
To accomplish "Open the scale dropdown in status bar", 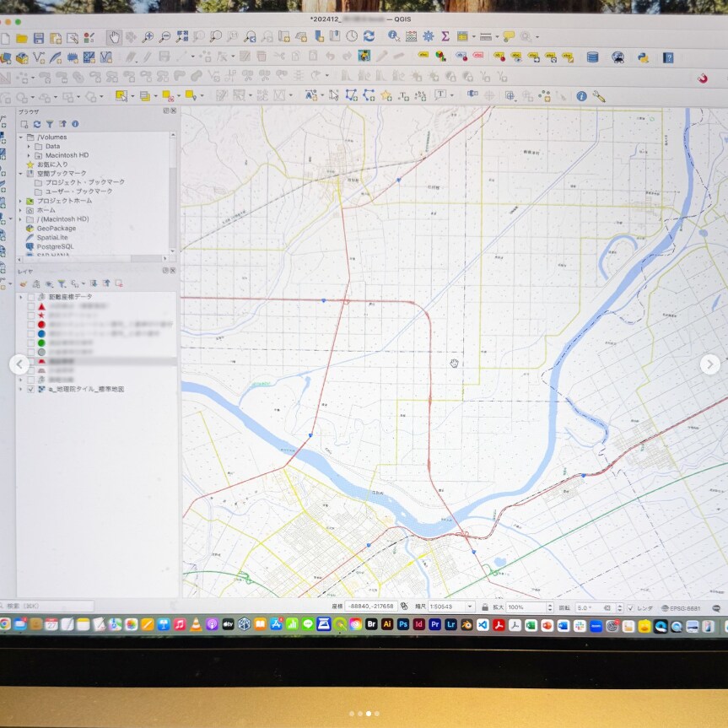I will [470, 607].
